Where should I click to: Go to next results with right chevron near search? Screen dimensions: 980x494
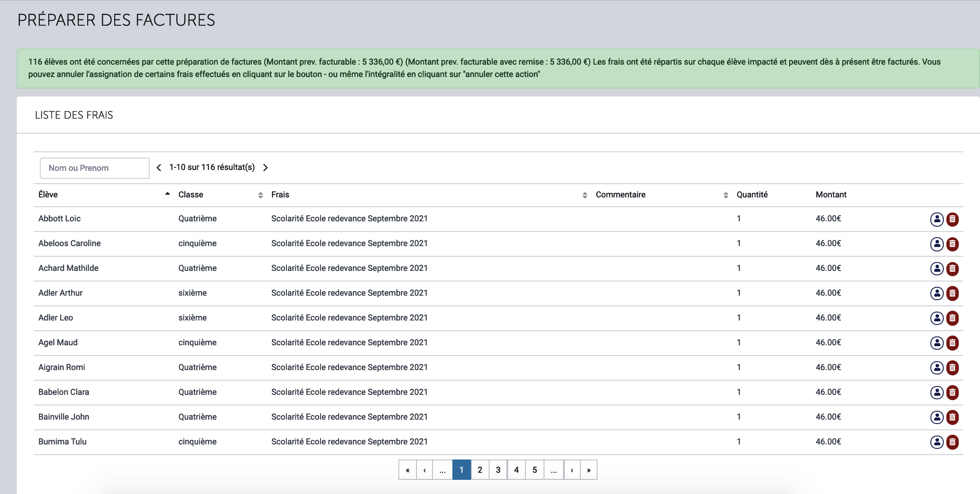pos(265,167)
